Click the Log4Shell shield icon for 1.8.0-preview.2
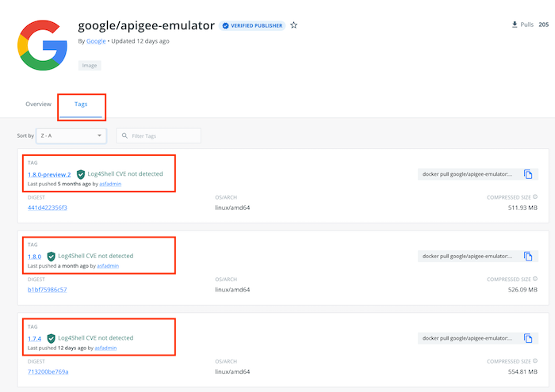The image size is (555, 392). pos(81,174)
